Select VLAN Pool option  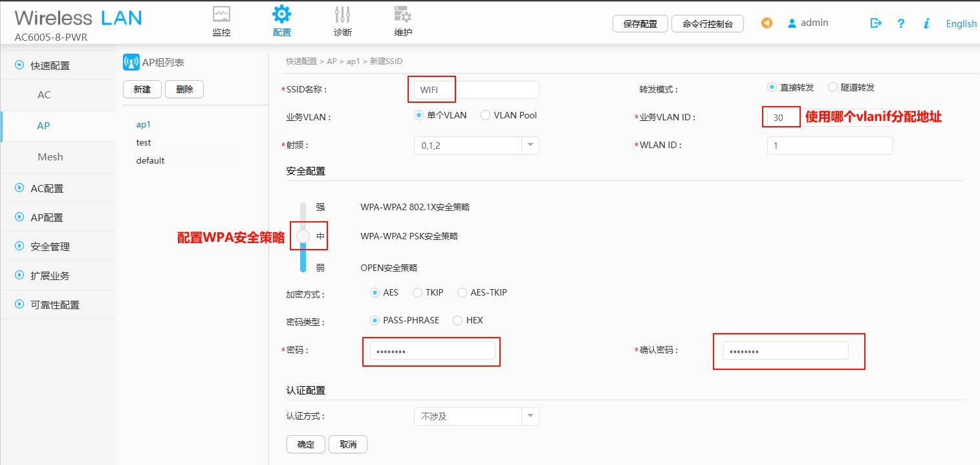485,115
